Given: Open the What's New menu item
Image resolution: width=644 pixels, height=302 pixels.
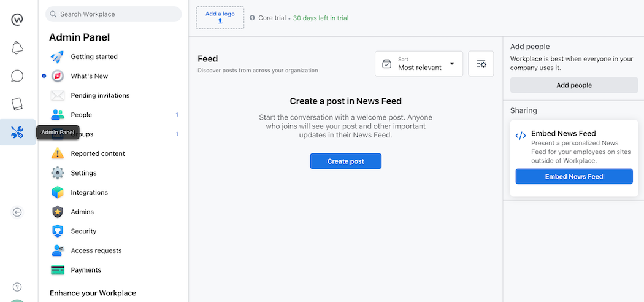Looking at the screenshot, I should tap(89, 76).
